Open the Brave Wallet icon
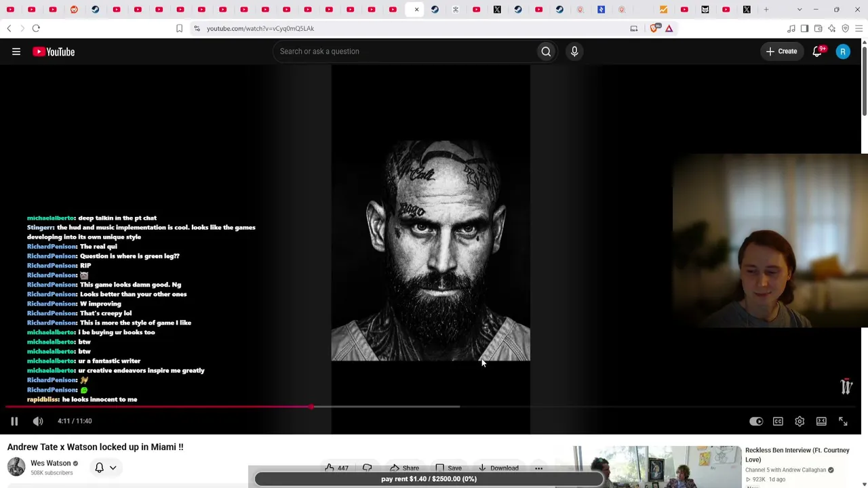 [x=818, y=28]
